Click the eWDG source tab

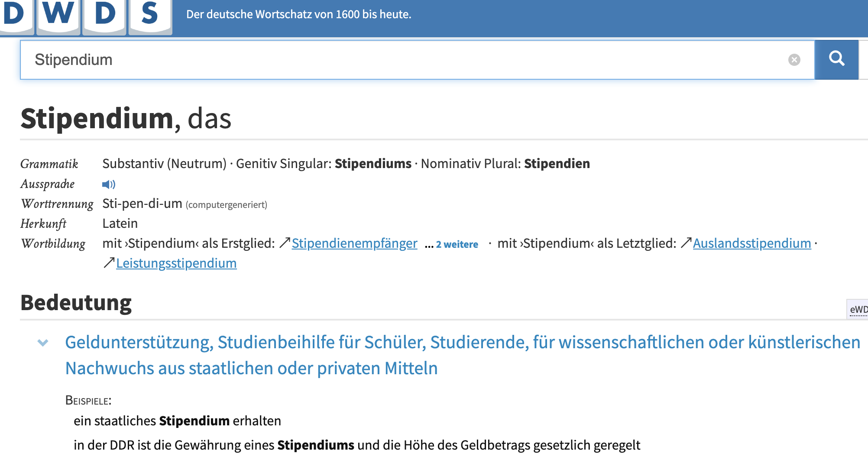pos(858,309)
